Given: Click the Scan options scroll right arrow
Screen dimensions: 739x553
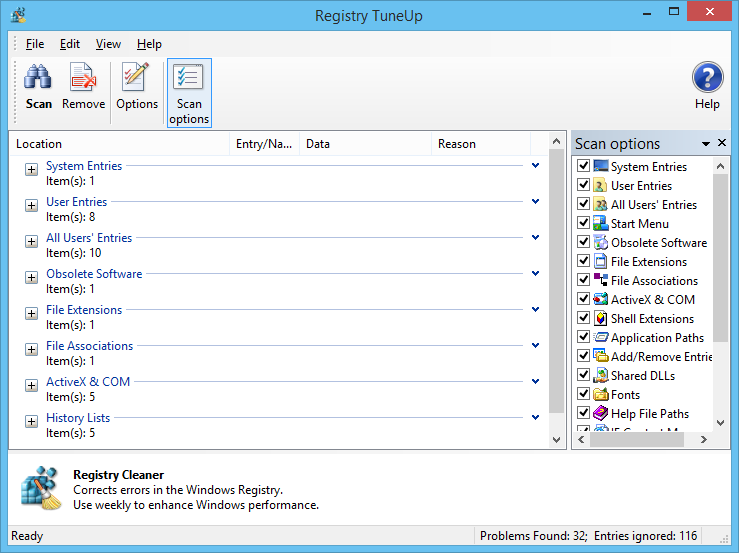Looking at the screenshot, I should 704,440.
